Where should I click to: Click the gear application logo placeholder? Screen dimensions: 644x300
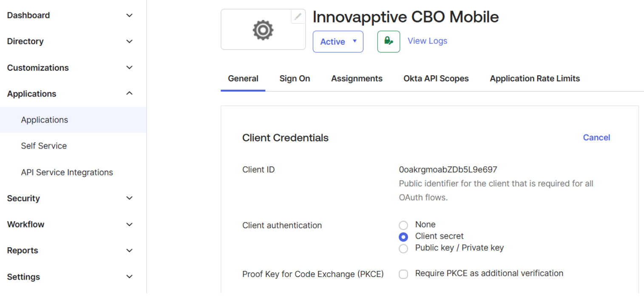(263, 30)
